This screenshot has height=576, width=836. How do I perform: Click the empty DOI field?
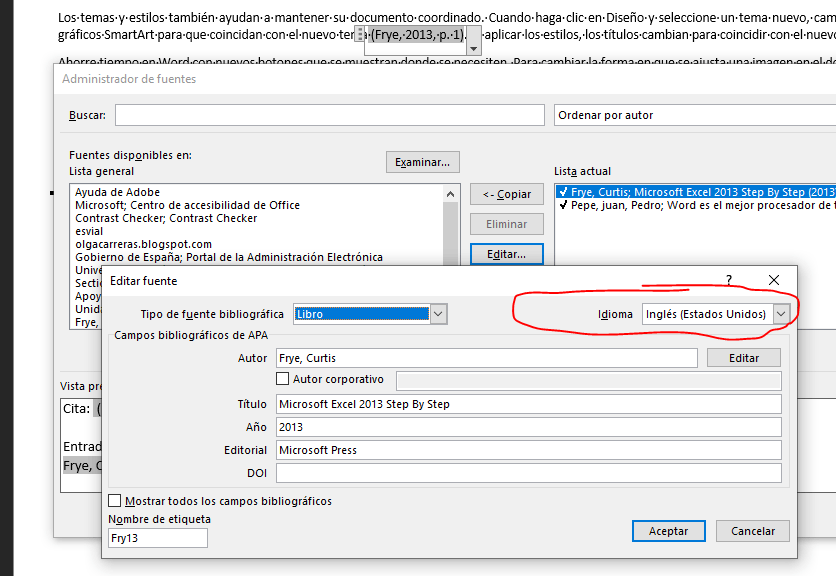point(528,473)
